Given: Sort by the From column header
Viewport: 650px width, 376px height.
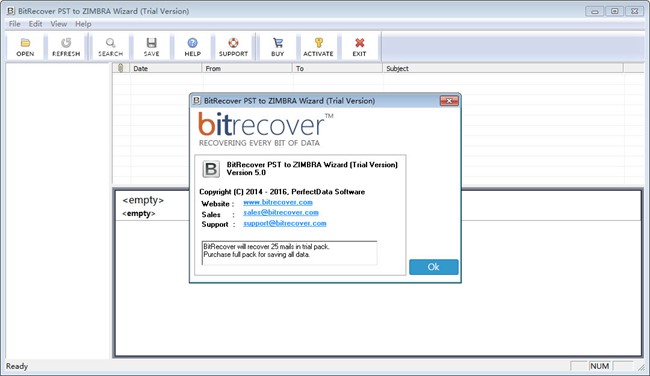Looking at the screenshot, I should coord(247,68).
